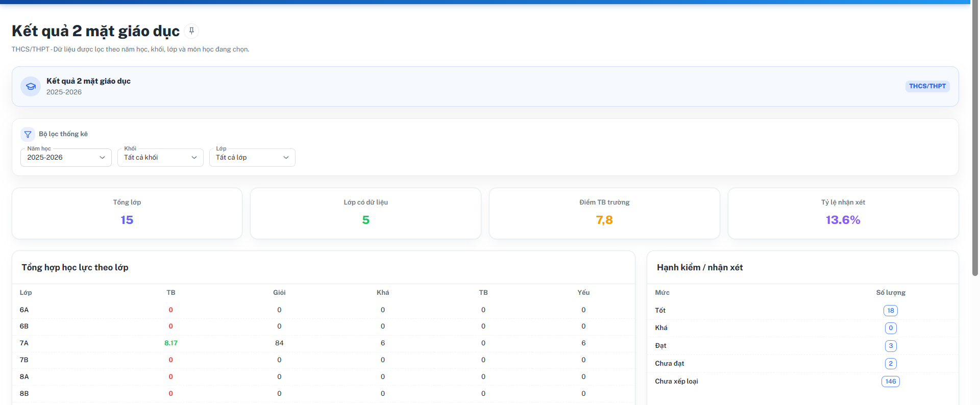
Task: Click the 8.17 average for class 7A
Action: (171, 343)
